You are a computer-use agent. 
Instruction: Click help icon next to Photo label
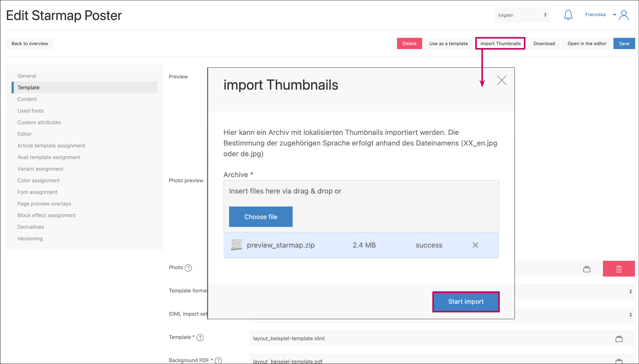click(x=188, y=268)
